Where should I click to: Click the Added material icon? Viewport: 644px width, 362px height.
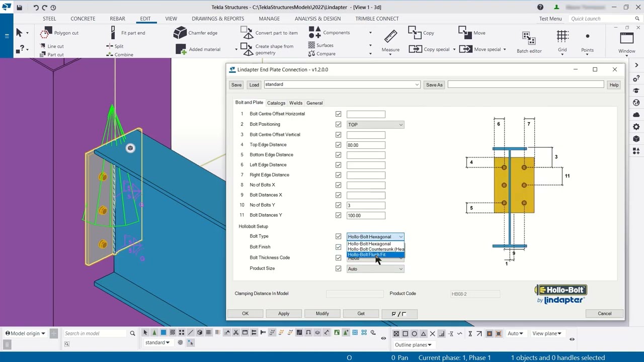click(181, 49)
